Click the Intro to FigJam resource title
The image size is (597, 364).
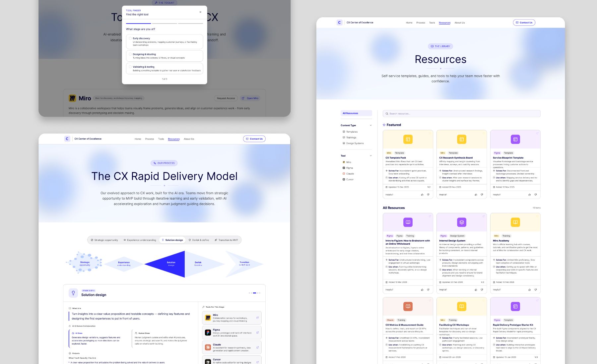click(x=408, y=242)
